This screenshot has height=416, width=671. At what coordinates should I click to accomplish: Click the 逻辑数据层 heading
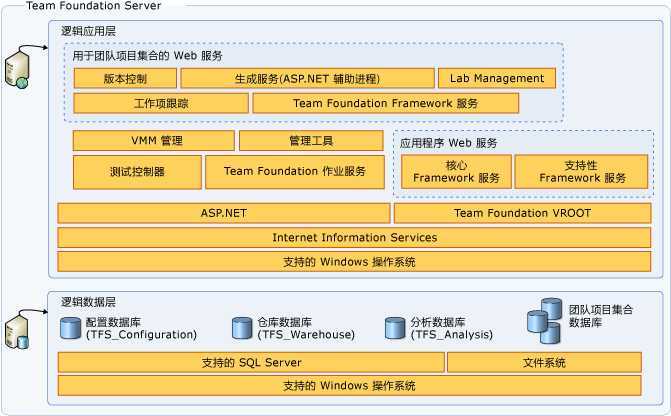click(x=88, y=302)
